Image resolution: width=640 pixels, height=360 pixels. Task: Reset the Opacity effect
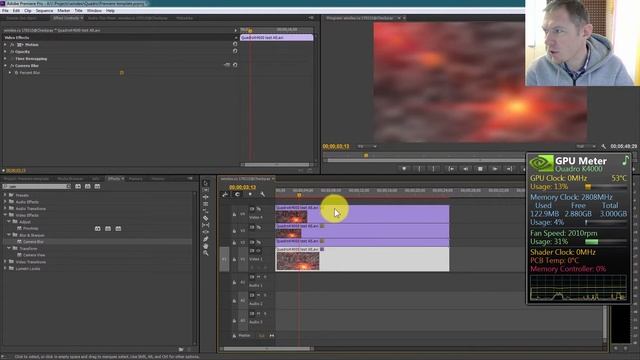pos(235,51)
